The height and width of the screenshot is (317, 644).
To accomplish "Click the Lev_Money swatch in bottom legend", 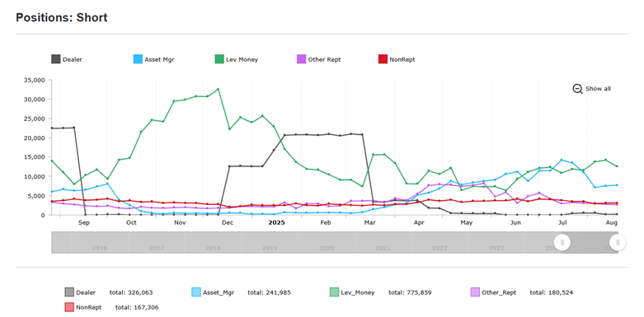I will 335,292.
